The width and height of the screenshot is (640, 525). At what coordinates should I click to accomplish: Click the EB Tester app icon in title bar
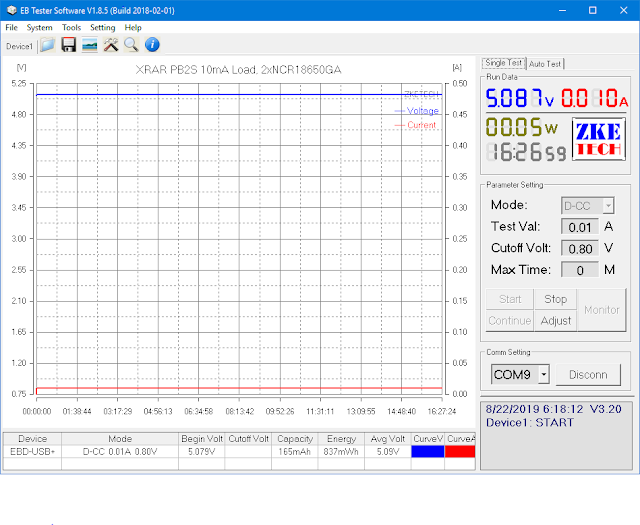pyautogui.click(x=12, y=10)
